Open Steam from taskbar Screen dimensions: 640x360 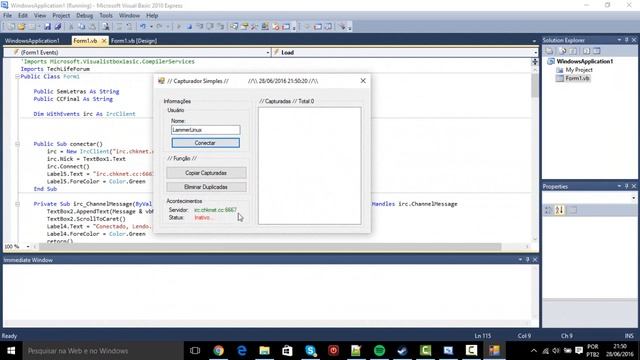(402, 350)
